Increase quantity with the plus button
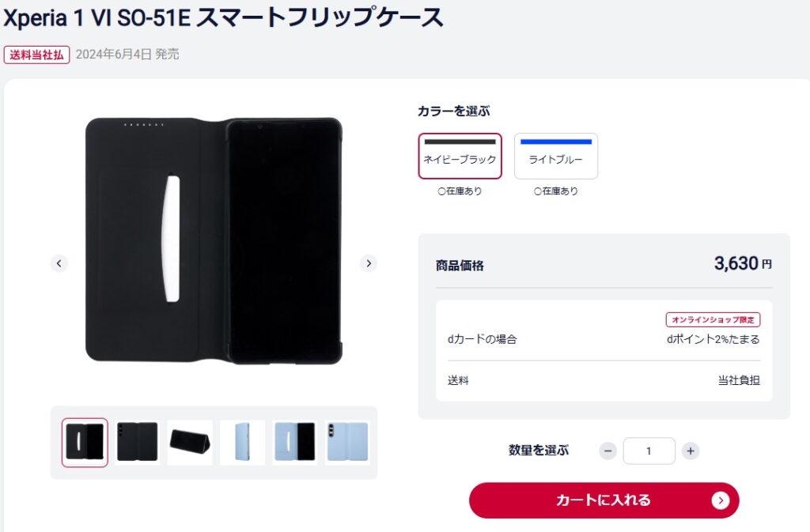This screenshot has height=532, width=810. tap(691, 451)
